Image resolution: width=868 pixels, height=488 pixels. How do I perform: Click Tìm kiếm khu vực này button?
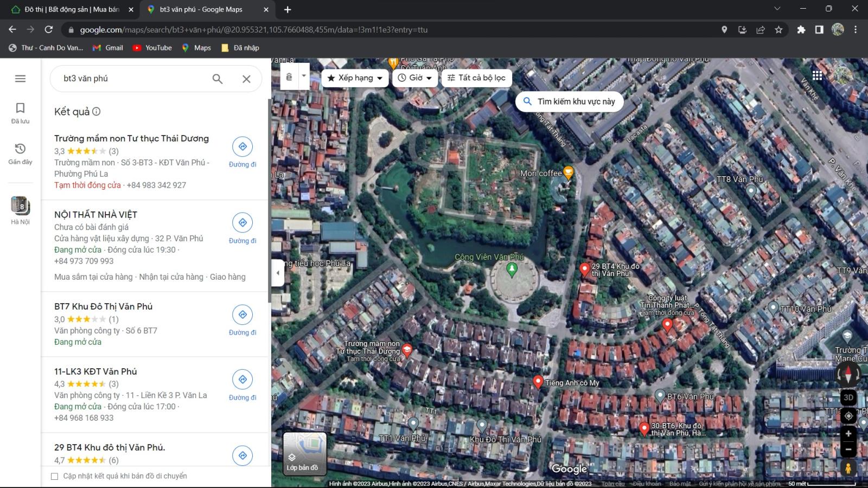click(569, 101)
